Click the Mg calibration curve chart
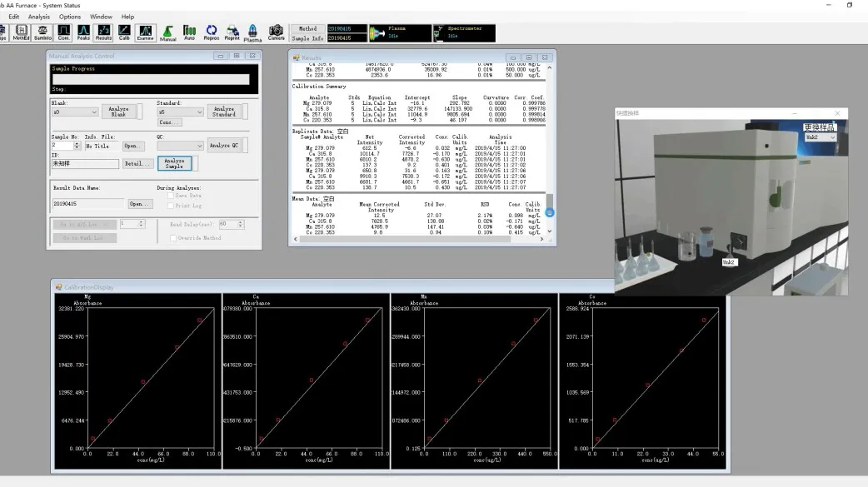The width and height of the screenshot is (868, 487). (x=137, y=381)
